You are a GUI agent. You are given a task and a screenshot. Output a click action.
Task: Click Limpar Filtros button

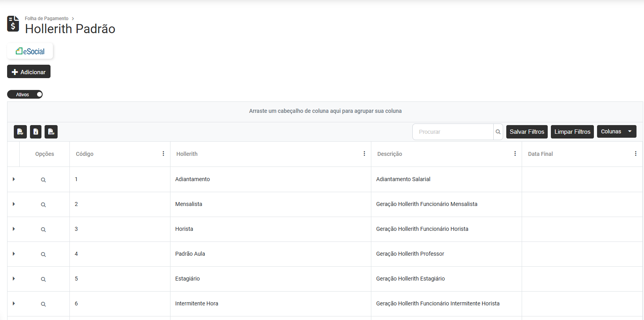click(572, 132)
